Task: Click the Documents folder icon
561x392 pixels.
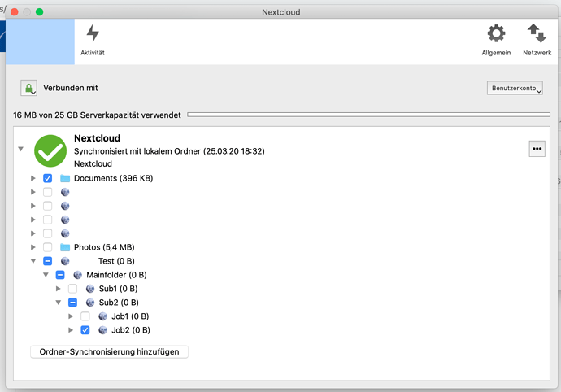Action: coord(65,178)
